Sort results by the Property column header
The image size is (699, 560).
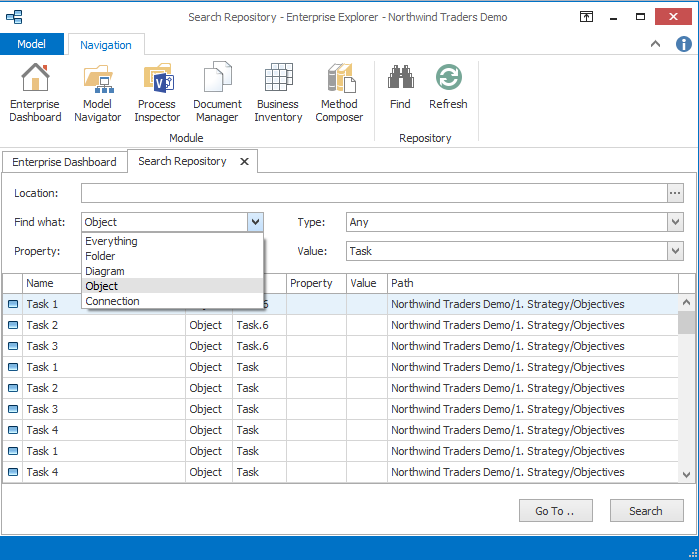(317, 283)
